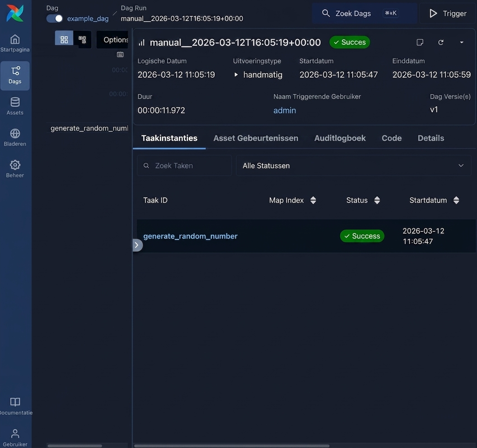Click the Taak ID column header
This screenshot has width=477, height=448.
(x=155, y=200)
